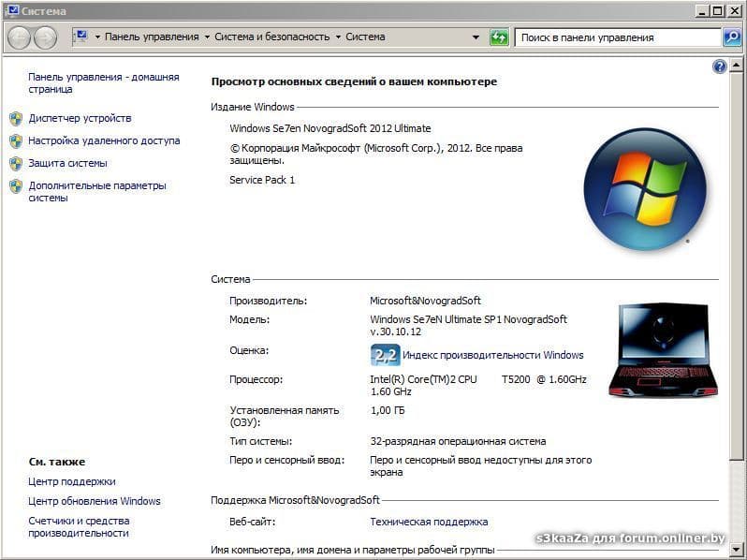Click the text Windows Se7en NovogradSoft 2012 Ultimate
The image size is (747, 560).
pos(330,128)
